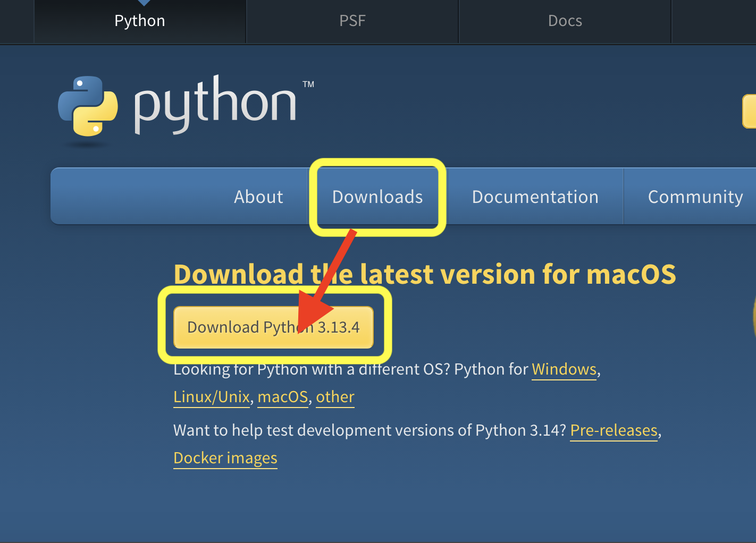Image resolution: width=756 pixels, height=543 pixels.
Task: Open the Docs top tab
Action: [565, 21]
